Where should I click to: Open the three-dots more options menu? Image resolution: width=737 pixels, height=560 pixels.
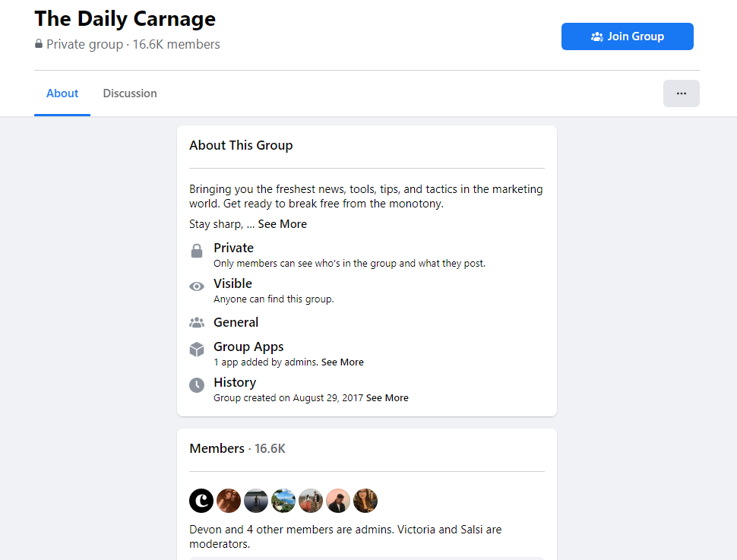pos(681,93)
